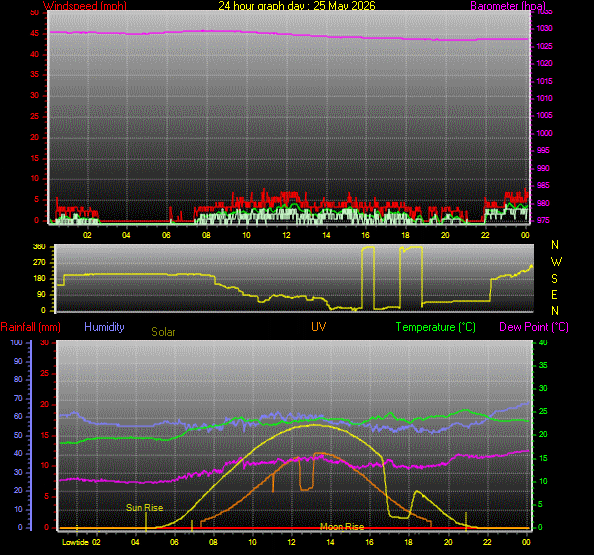This screenshot has width=594, height=555.
Task: Click the 90 degree label on the wind direction graph
Action: click(x=41, y=294)
